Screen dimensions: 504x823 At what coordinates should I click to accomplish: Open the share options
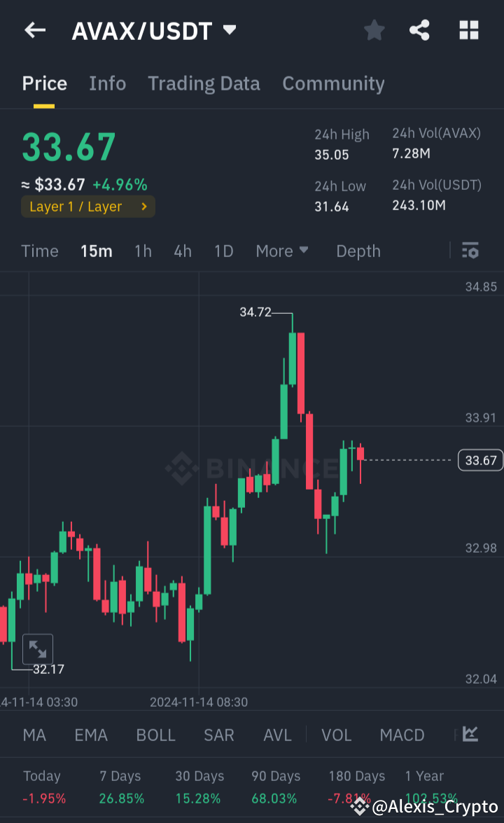pyautogui.click(x=419, y=30)
